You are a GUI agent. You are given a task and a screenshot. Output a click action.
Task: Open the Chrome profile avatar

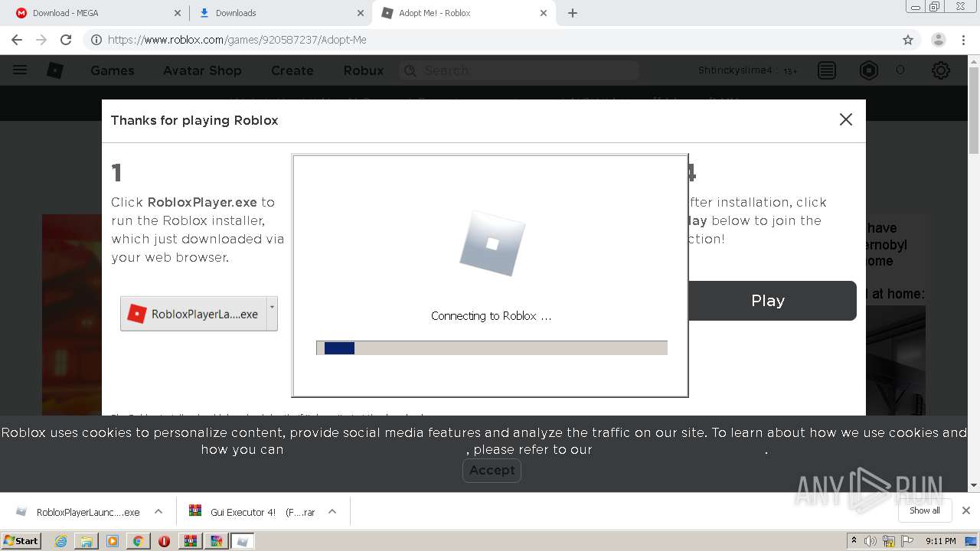(939, 40)
